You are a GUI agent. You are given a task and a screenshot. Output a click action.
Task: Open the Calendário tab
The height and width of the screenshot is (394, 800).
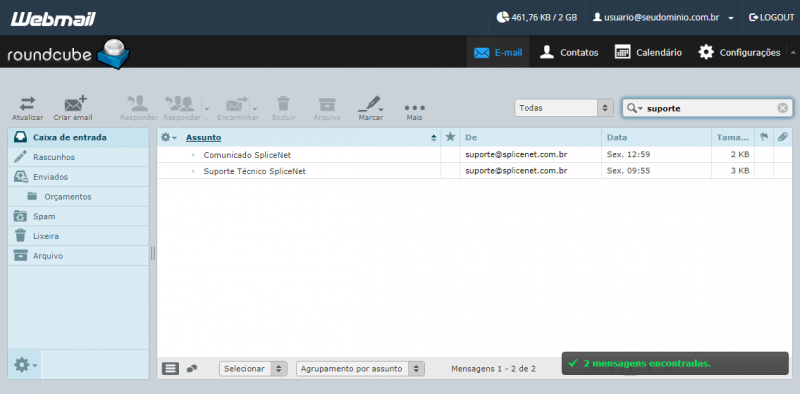click(648, 52)
